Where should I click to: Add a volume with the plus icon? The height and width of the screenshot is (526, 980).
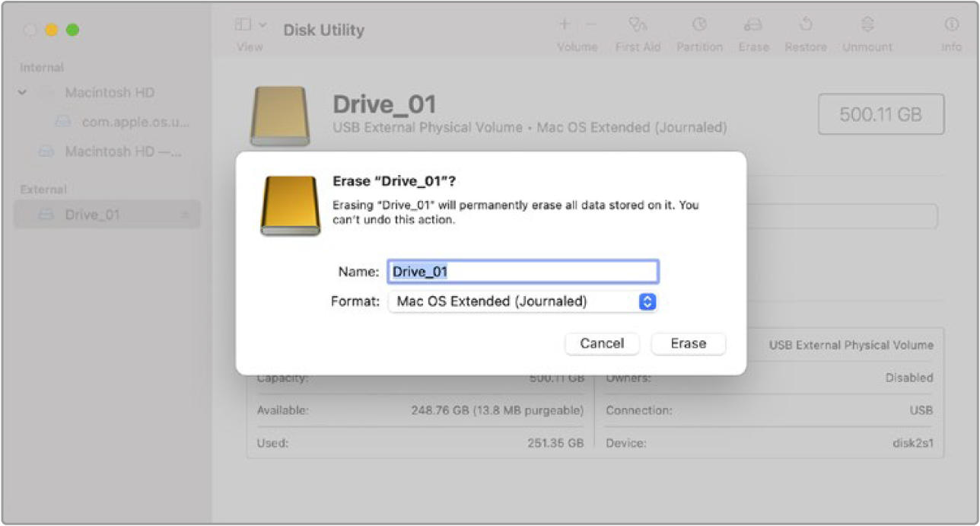pos(565,24)
